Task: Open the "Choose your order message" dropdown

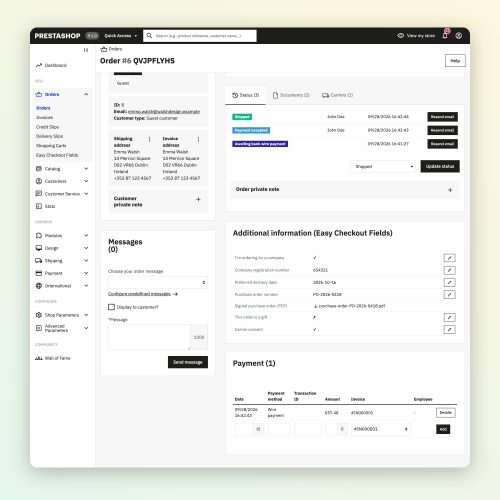Action: [x=158, y=282]
